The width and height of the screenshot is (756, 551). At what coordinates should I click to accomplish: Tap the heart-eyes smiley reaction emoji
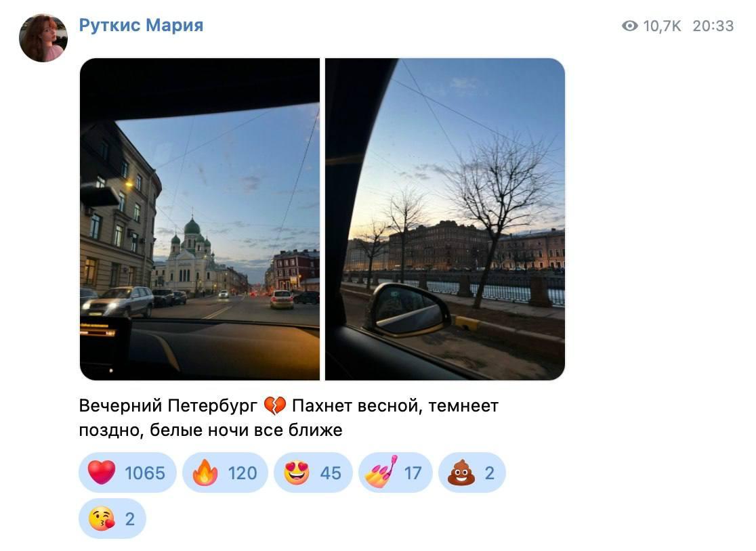[x=297, y=472]
